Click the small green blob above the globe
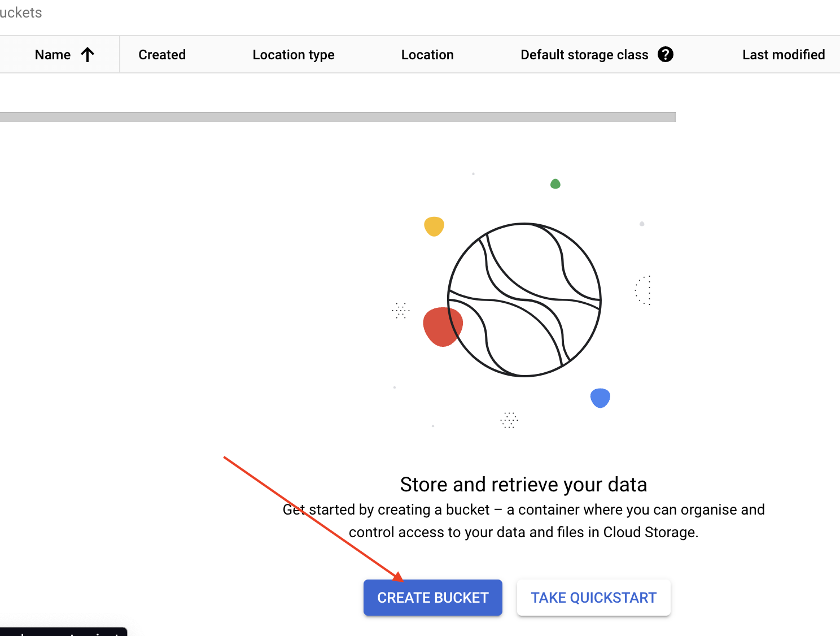The height and width of the screenshot is (636, 840). [x=555, y=184]
